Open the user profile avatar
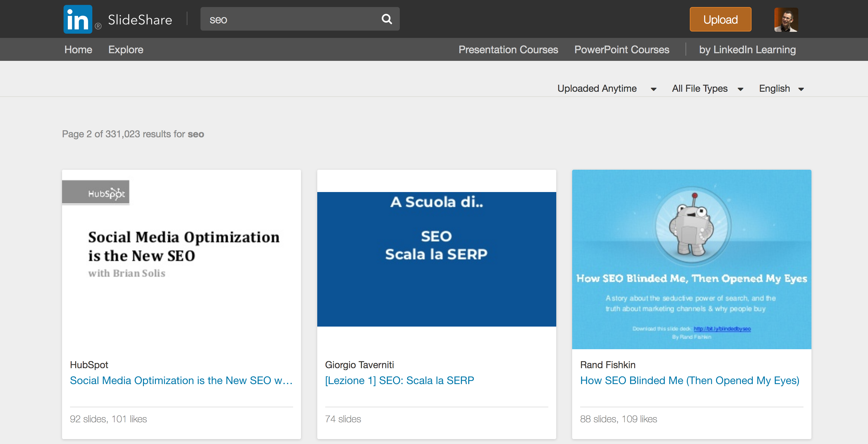The image size is (868, 444). pos(786,20)
